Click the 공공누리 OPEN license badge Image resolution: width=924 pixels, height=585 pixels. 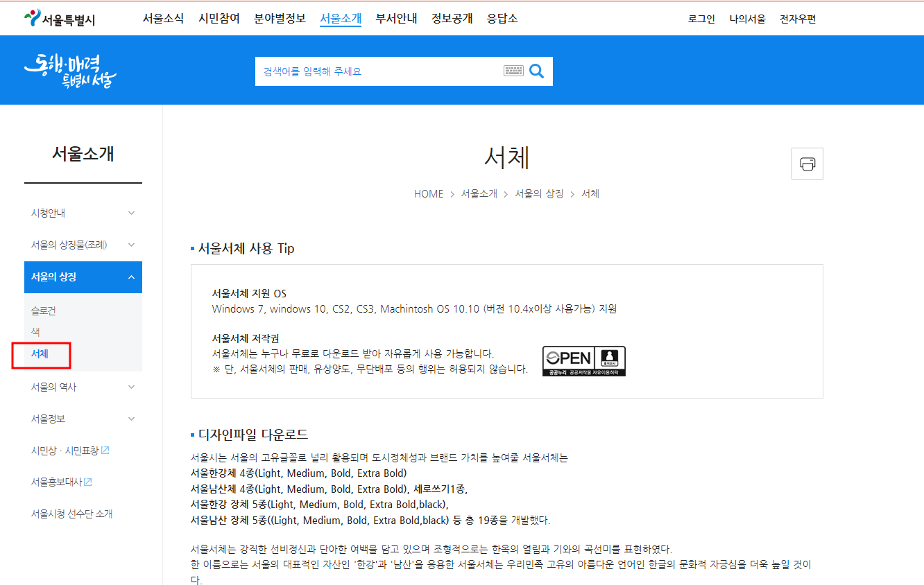coord(584,360)
